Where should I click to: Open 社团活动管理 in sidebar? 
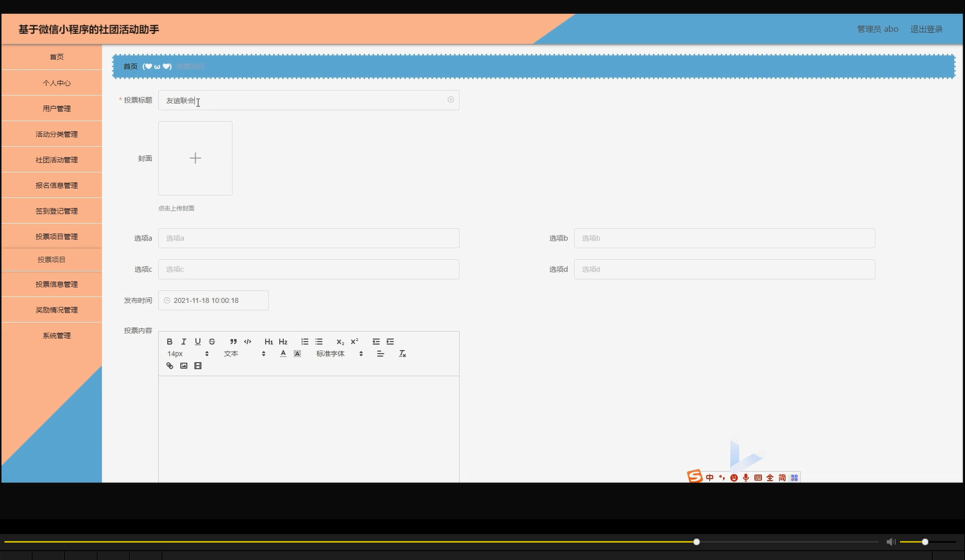click(x=52, y=160)
